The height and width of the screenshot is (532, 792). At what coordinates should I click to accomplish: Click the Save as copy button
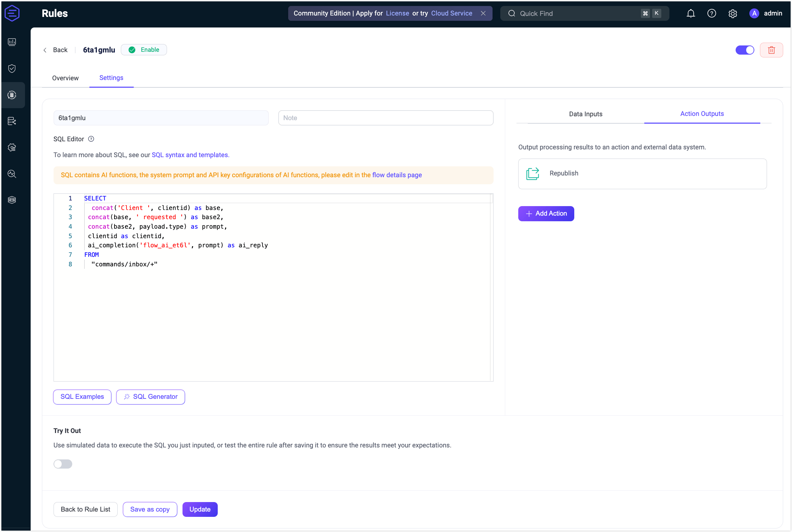click(150, 509)
